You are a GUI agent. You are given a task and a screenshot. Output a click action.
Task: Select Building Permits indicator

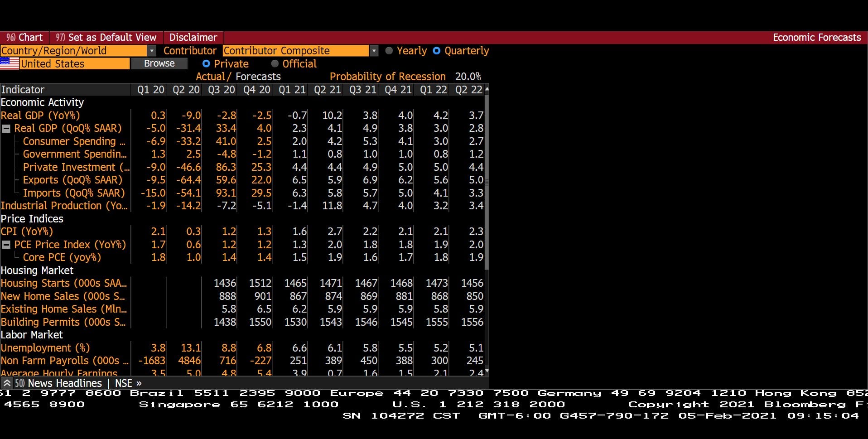(63, 322)
